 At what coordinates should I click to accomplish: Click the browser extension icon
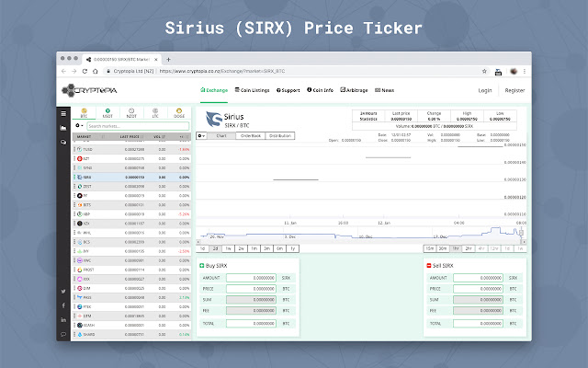tap(498, 72)
